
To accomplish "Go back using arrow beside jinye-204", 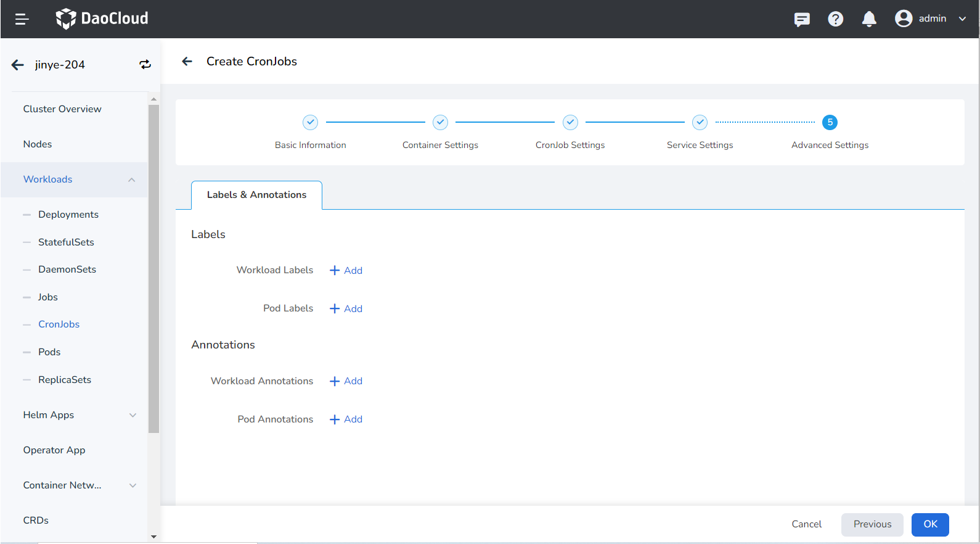I will point(18,65).
